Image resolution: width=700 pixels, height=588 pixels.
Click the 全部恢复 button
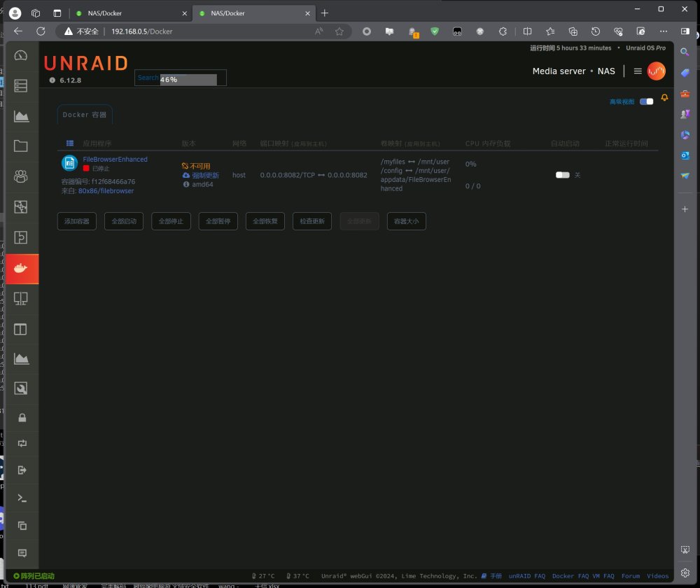point(265,221)
